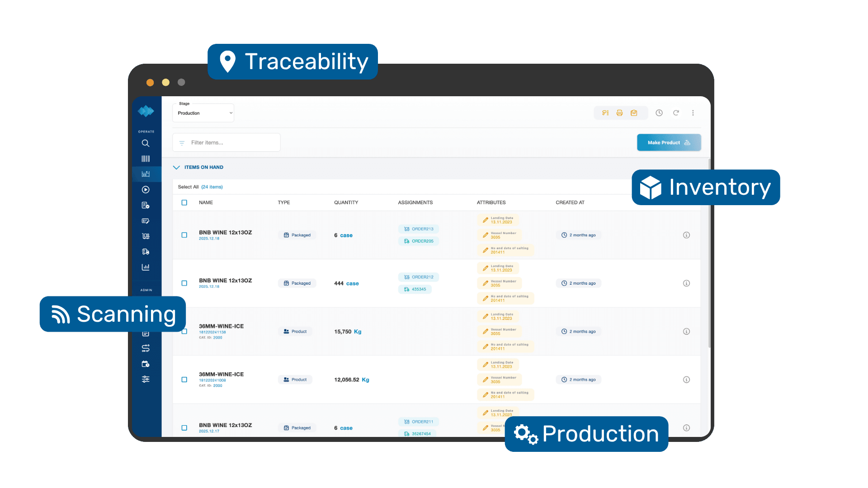Check the Select All checkbox
The height and width of the screenshot is (488, 868).
point(184,202)
